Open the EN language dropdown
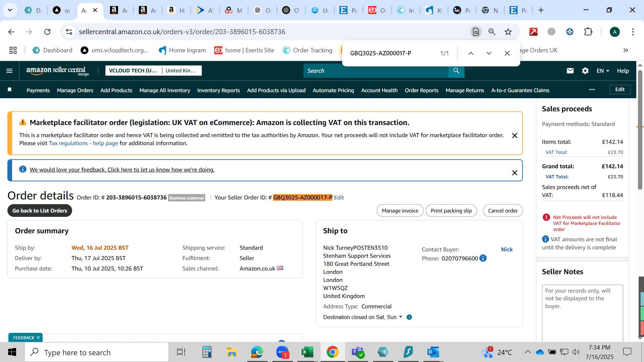The image size is (644, 362). point(603,71)
